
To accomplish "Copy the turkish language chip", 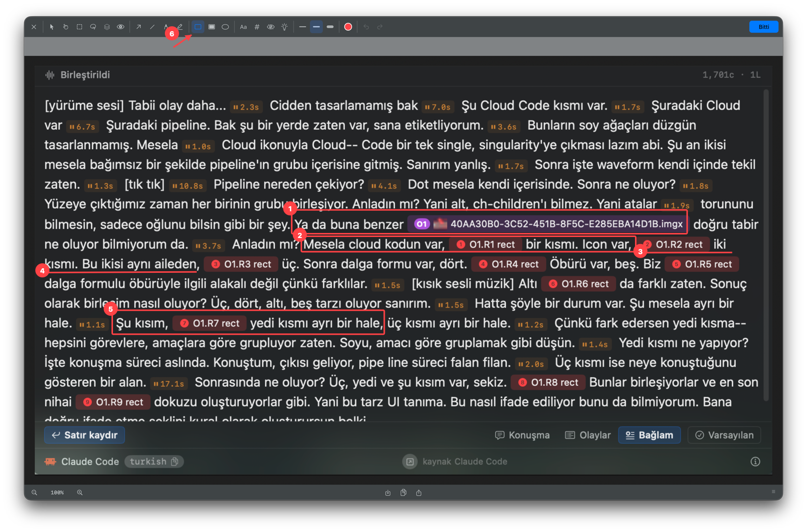I will coord(154,462).
